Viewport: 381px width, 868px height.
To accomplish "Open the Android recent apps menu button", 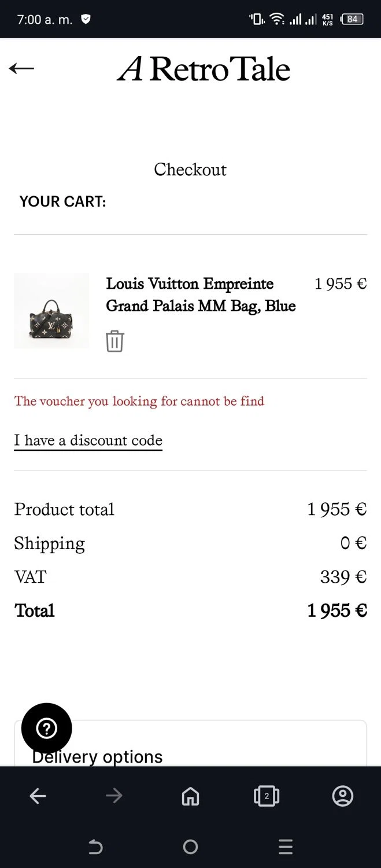I will click(x=286, y=847).
